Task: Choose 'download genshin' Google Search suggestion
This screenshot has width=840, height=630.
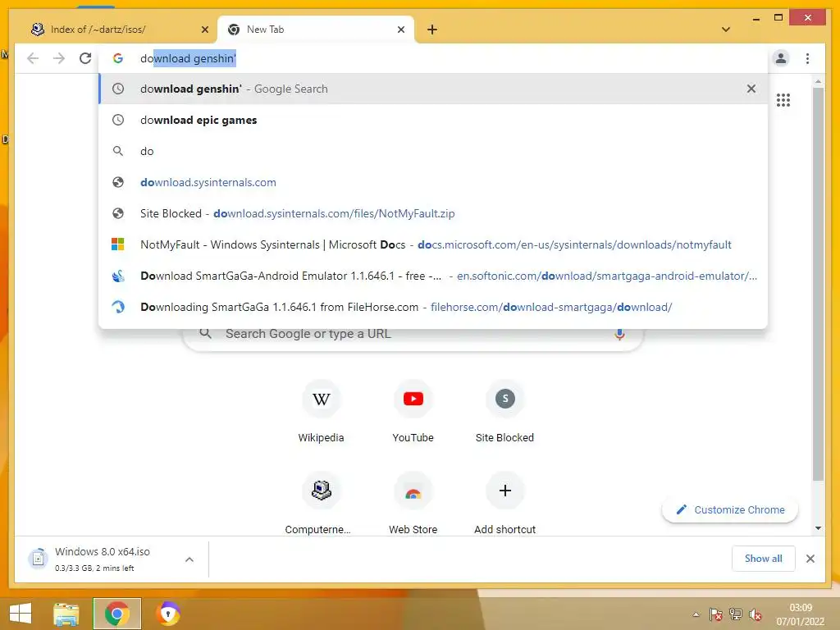Action: [x=433, y=89]
